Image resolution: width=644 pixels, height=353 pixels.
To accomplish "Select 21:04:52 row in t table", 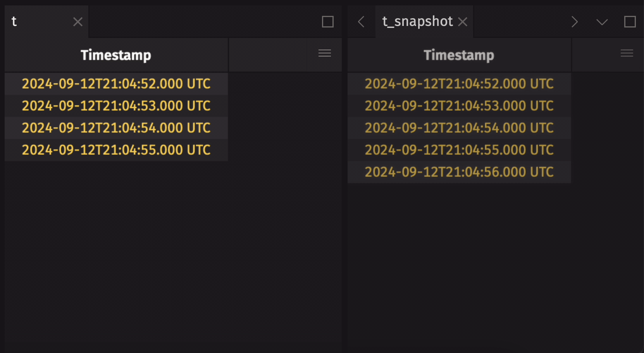I will point(116,84).
